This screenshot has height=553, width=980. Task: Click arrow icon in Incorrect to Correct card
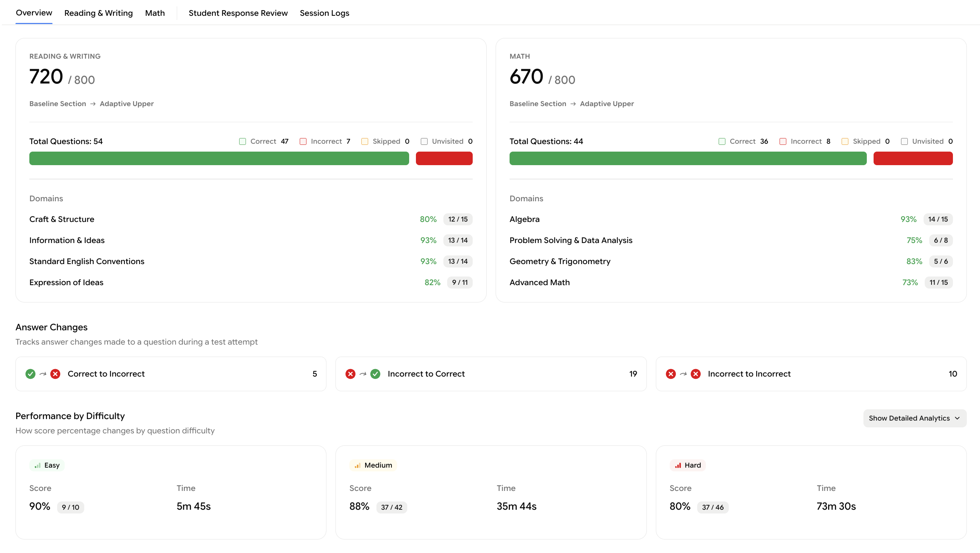363,374
